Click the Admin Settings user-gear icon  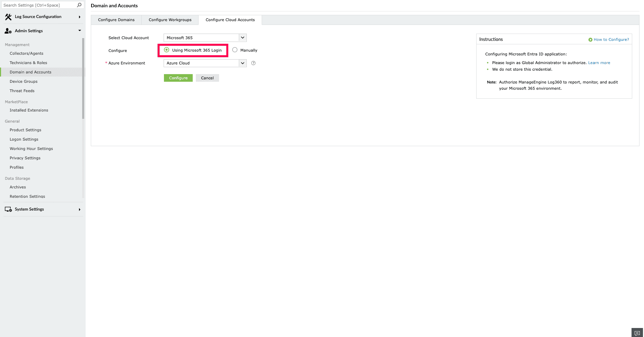8,30
